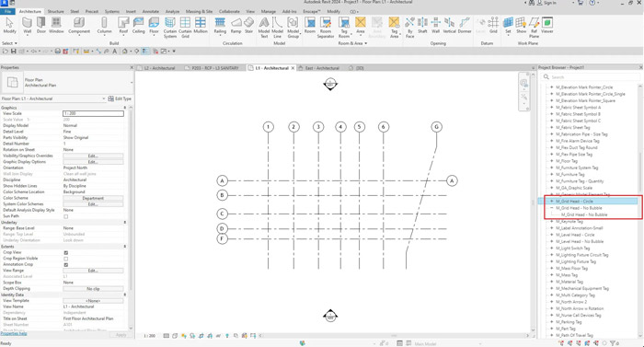
Task: Click the Ceiling tool
Action: [x=138, y=25]
